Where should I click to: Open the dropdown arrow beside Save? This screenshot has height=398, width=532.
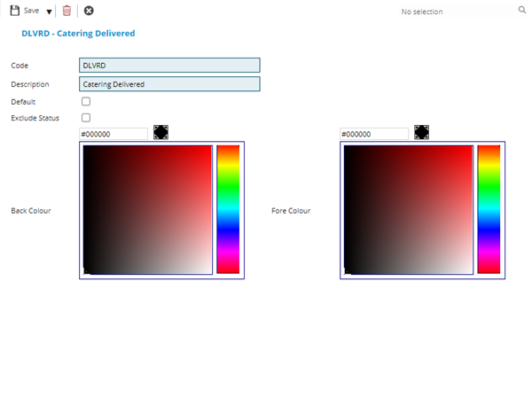[x=49, y=12]
